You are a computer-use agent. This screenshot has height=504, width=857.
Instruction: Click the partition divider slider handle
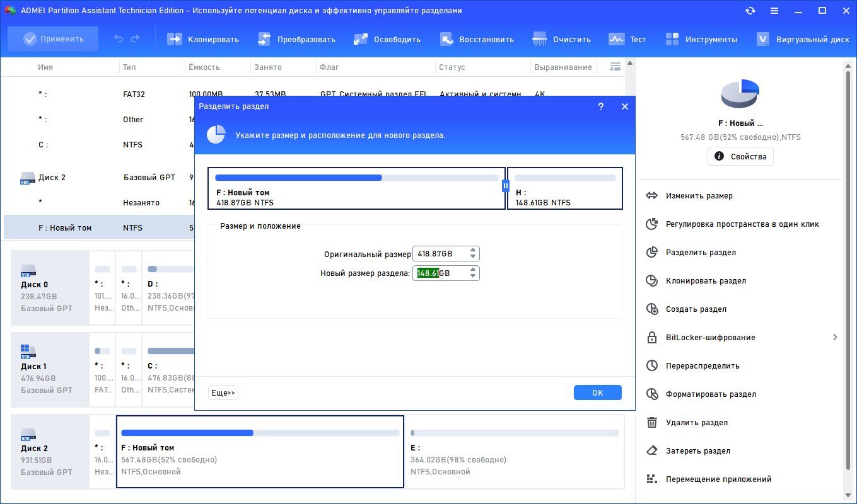pos(506,186)
